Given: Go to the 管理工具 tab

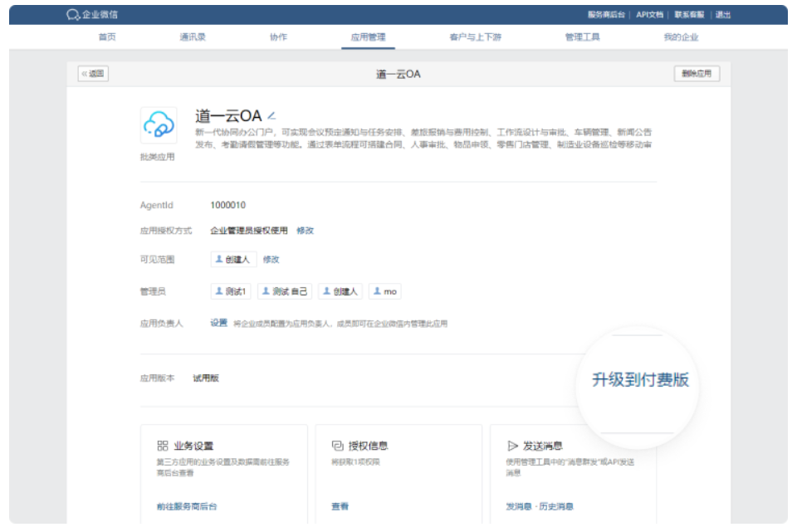Looking at the screenshot, I should point(583,37).
